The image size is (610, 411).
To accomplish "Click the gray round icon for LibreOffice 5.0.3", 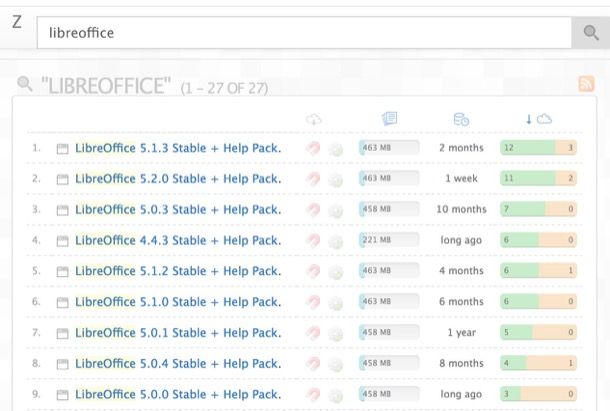I will tap(336, 211).
